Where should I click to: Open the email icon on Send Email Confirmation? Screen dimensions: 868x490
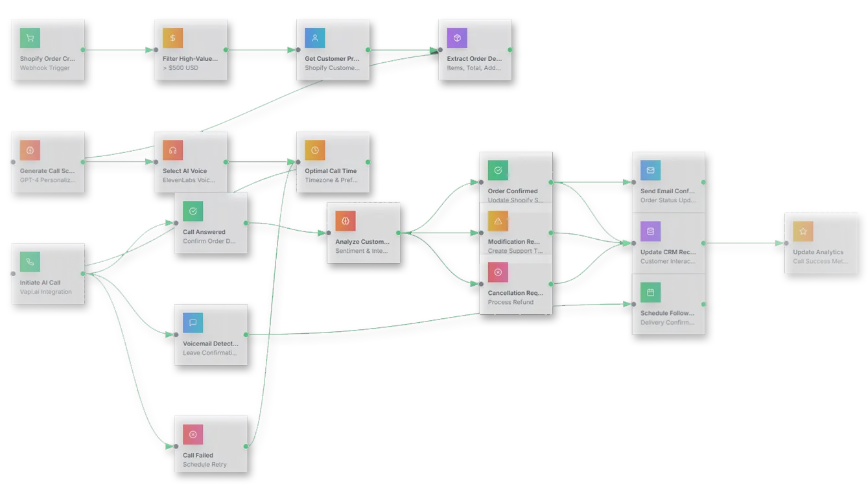click(650, 170)
